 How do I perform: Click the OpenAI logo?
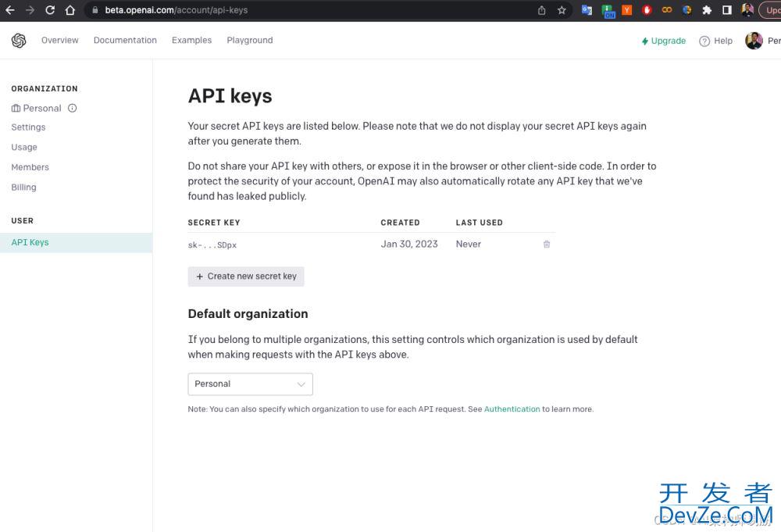(x=19, y=41)
